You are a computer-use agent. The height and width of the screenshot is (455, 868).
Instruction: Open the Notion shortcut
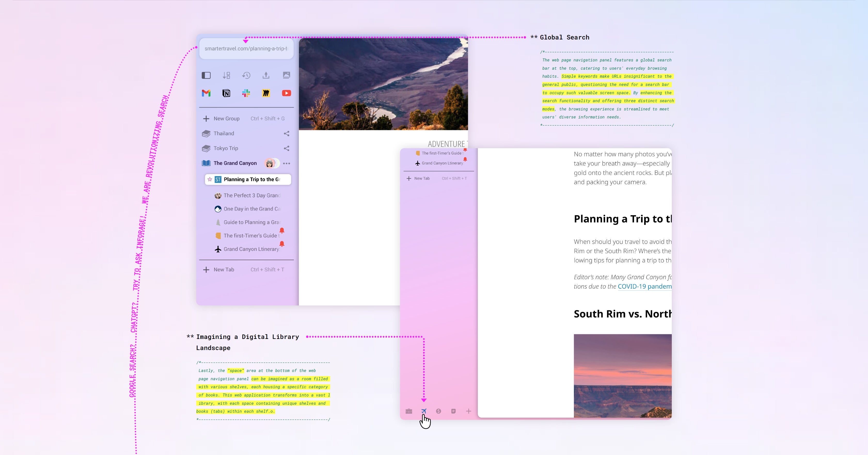[226, 93]
